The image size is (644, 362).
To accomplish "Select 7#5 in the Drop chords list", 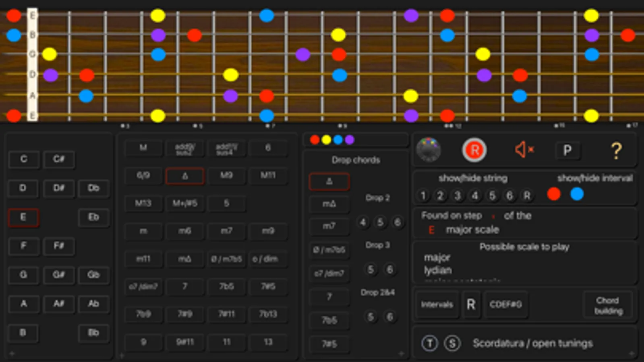I will coord(329,344).
